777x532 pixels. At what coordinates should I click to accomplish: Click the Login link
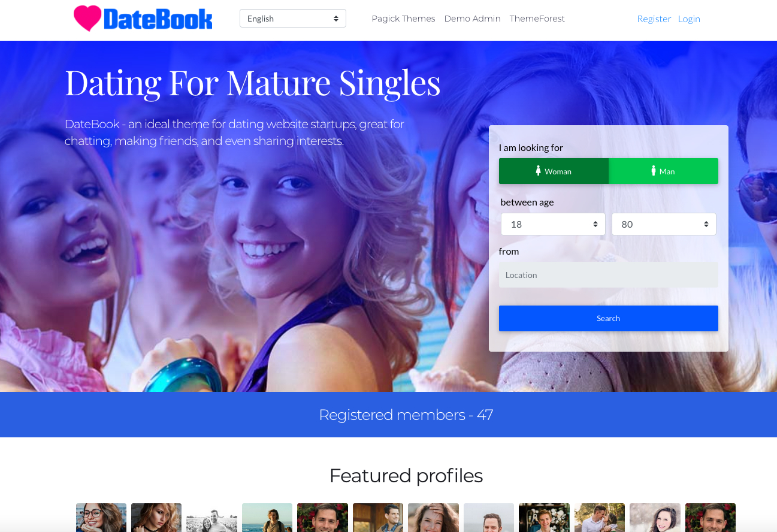689,19
